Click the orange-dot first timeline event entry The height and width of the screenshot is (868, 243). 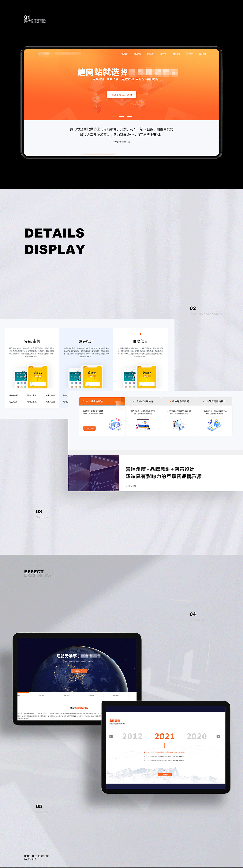(164, 752)
